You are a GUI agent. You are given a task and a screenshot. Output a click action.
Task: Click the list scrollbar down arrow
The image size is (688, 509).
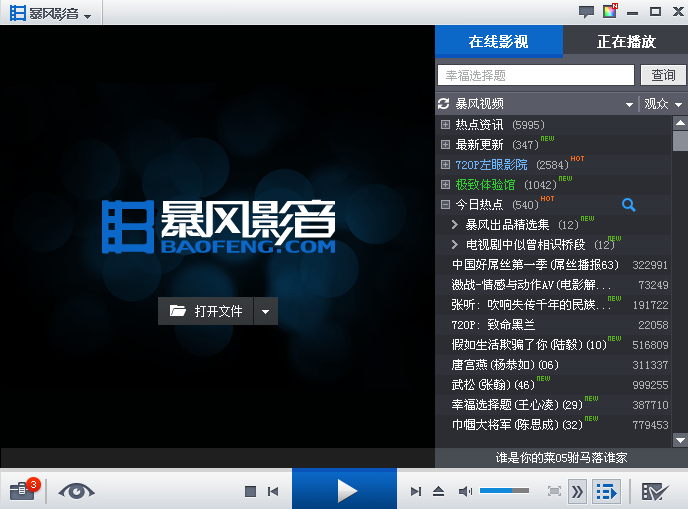point(680,440)
